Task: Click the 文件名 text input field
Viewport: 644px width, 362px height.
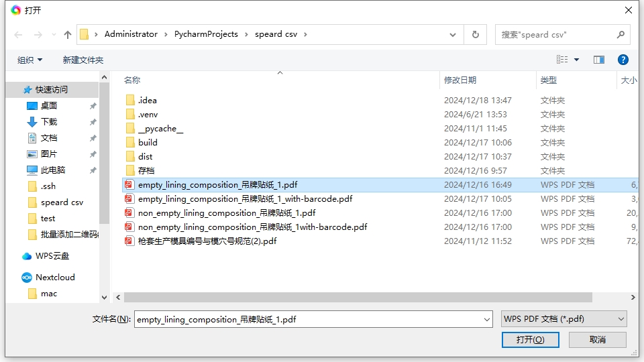Action: [x=309, y=320]
